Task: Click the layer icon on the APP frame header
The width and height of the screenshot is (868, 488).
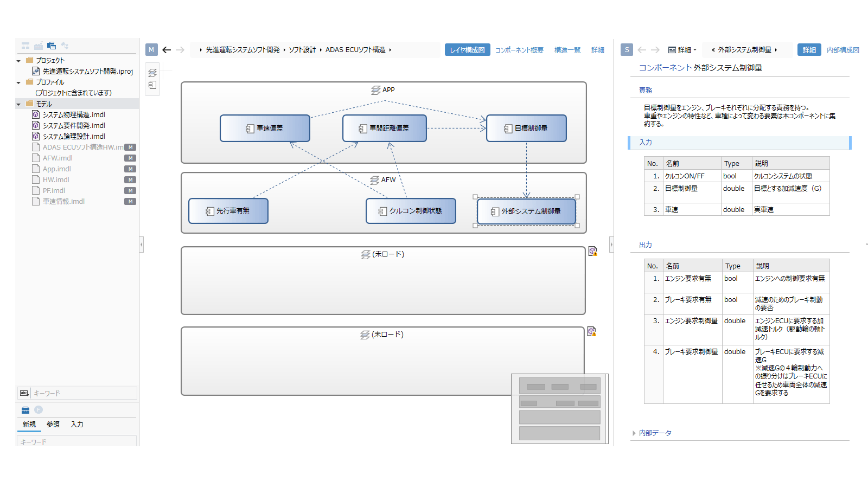Action: (x=375, y=89)
